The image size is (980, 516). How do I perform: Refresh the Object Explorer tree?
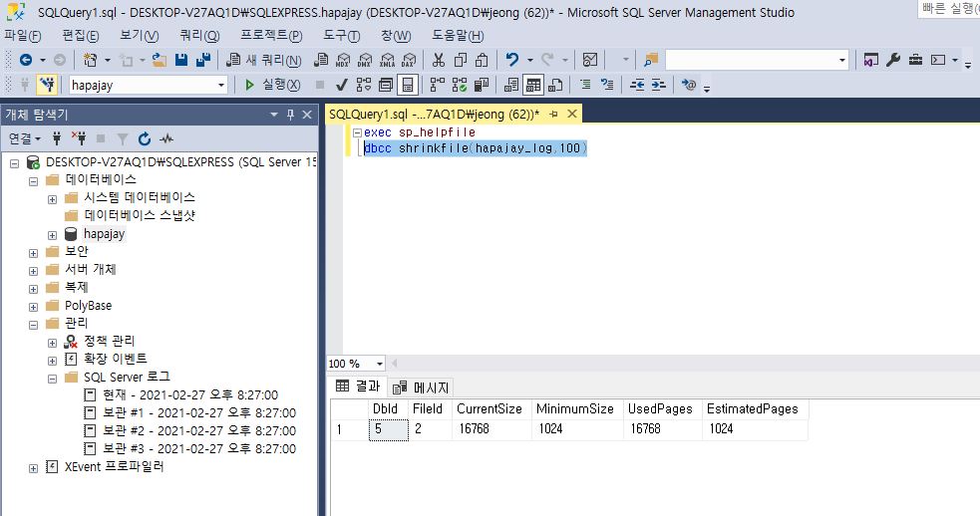[145, 138]
